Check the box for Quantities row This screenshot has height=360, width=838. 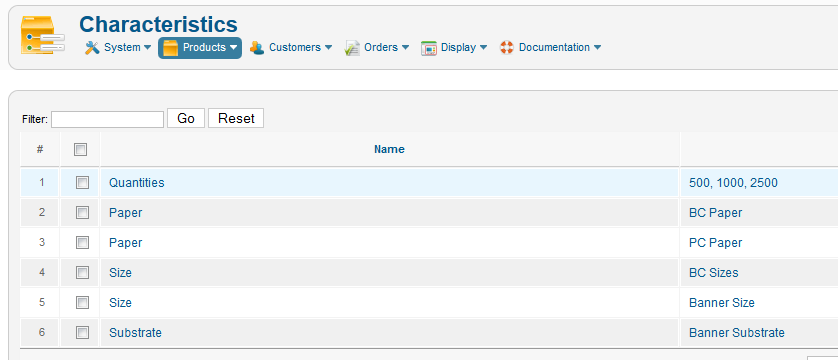82,183
